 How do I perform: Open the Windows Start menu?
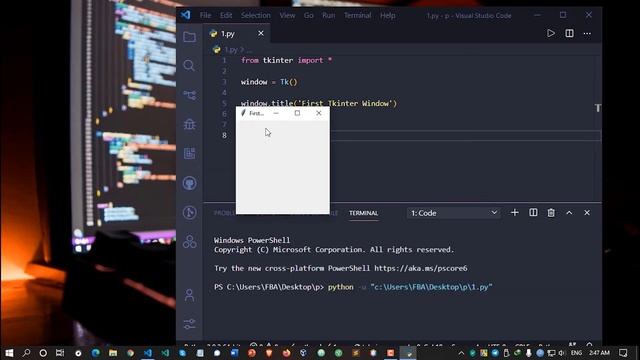[x=9, y=353]
